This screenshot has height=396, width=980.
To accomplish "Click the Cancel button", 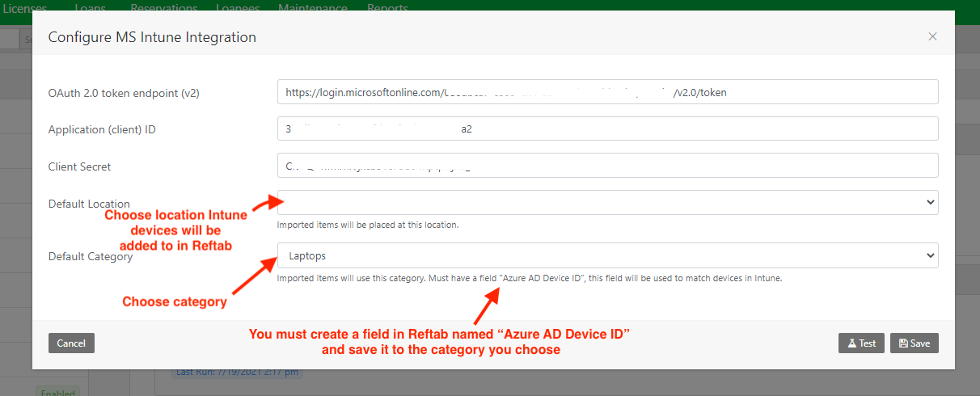I will [x=71, y=343].
